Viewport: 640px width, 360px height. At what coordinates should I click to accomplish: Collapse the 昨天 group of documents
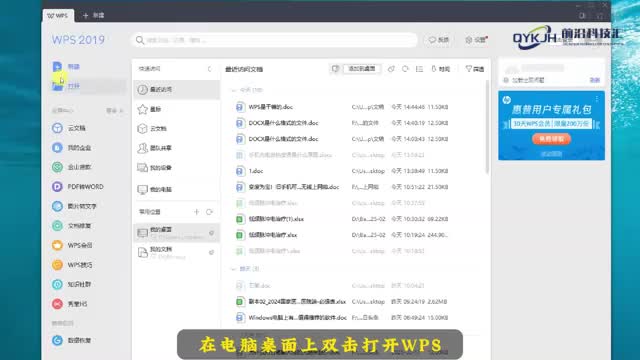pos(233,269)
